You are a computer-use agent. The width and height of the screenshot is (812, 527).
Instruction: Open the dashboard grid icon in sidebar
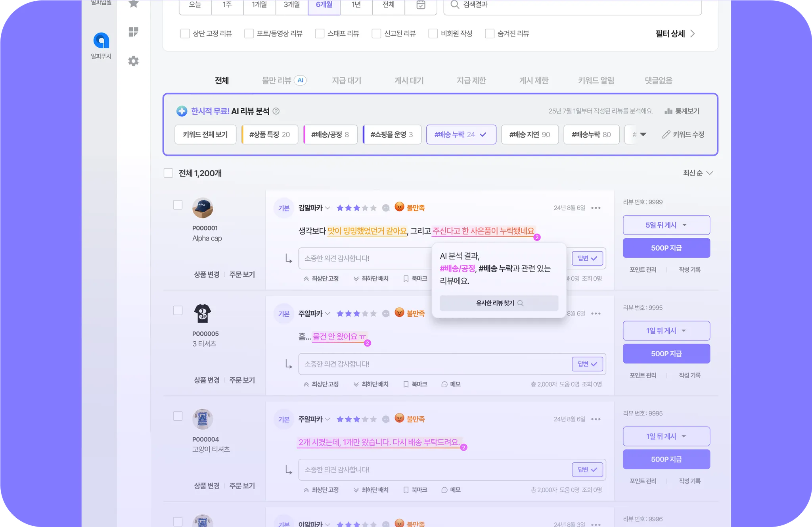coord(134,32)
